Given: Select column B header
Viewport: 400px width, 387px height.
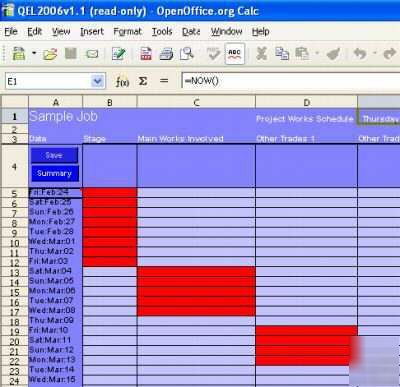Looking at the screenshot, I should point(110,102).
